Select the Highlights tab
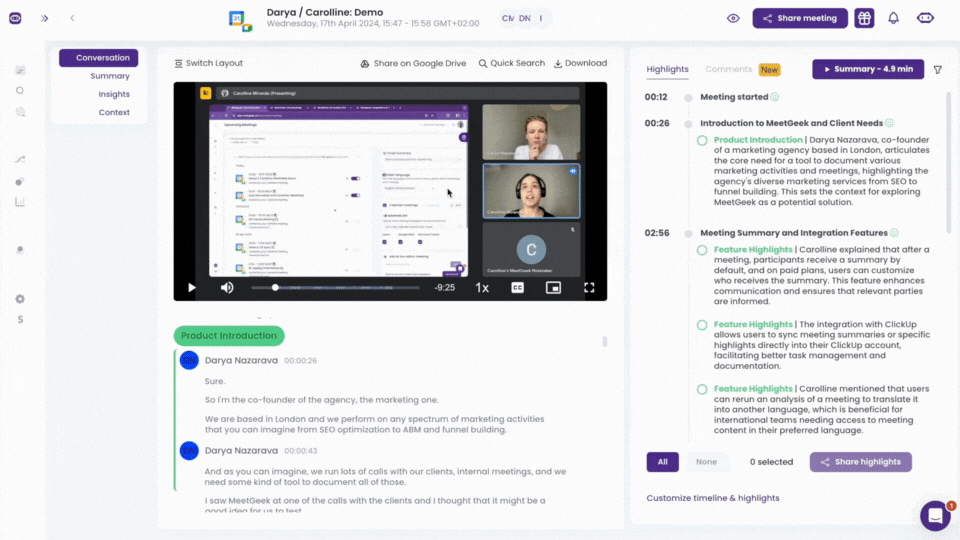The height and width of the screenshot is (540, 960). (667, 69)
